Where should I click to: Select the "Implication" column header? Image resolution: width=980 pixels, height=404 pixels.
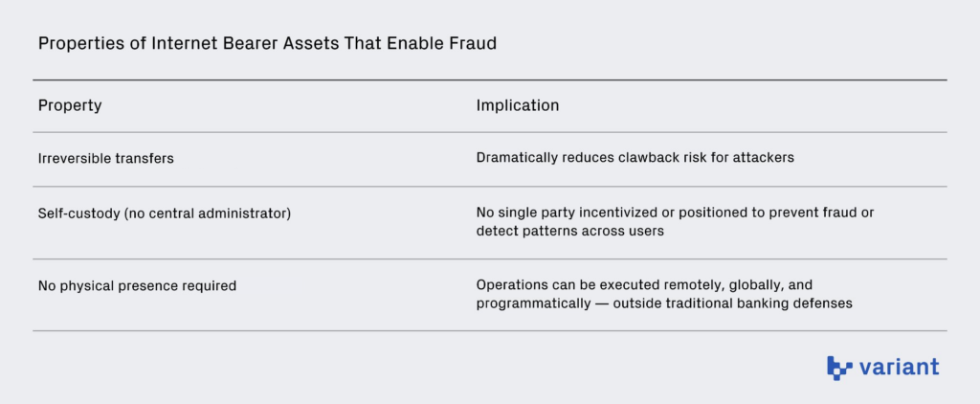click(518, 105)
